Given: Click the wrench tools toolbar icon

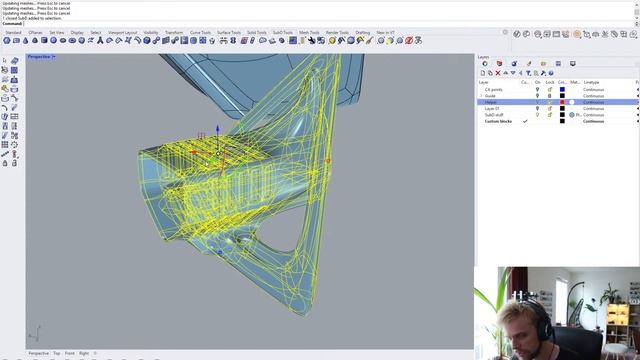Looking at the screenshot, I should pyautogui.click(x=312, y=40).
